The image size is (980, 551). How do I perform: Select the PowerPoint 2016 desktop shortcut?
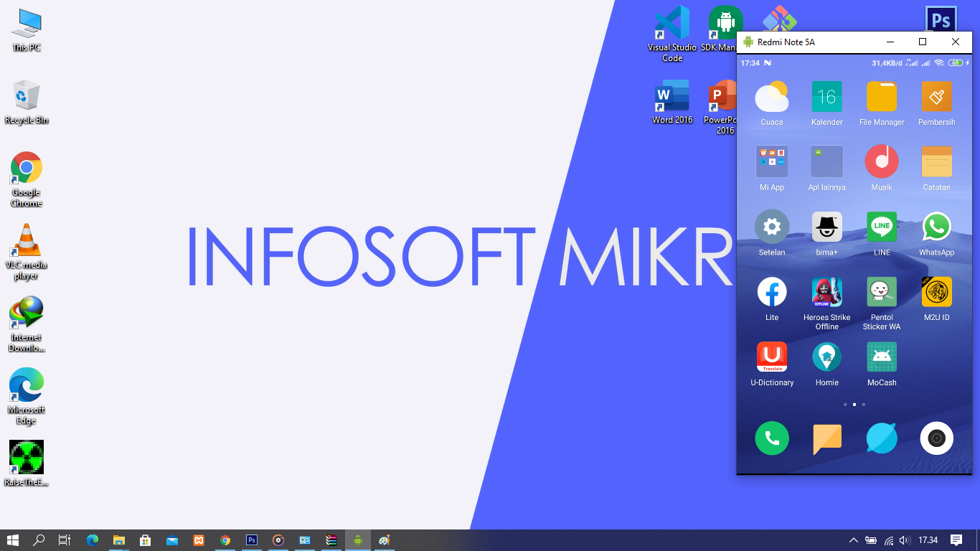point(720,108)
